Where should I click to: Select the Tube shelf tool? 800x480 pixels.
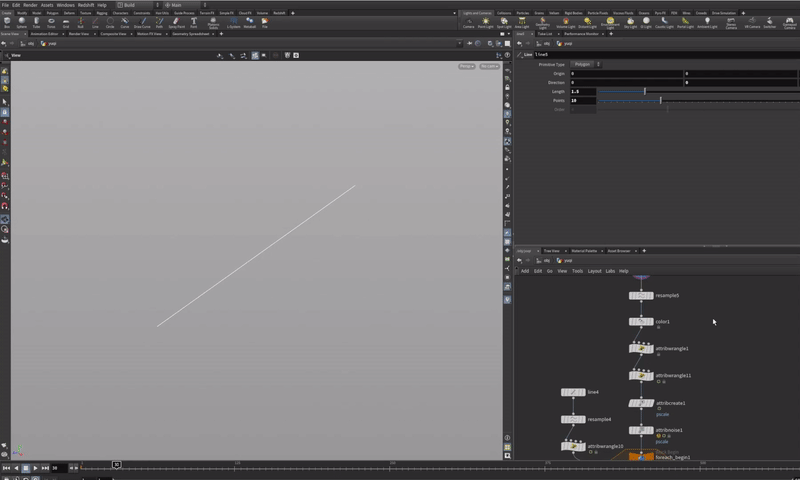pos(36,22)
